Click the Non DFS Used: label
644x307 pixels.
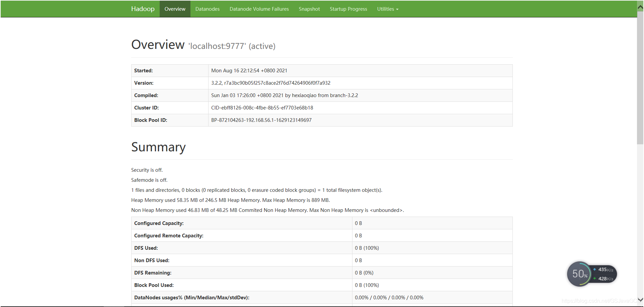pyautogui.click(x=152, y=260)
